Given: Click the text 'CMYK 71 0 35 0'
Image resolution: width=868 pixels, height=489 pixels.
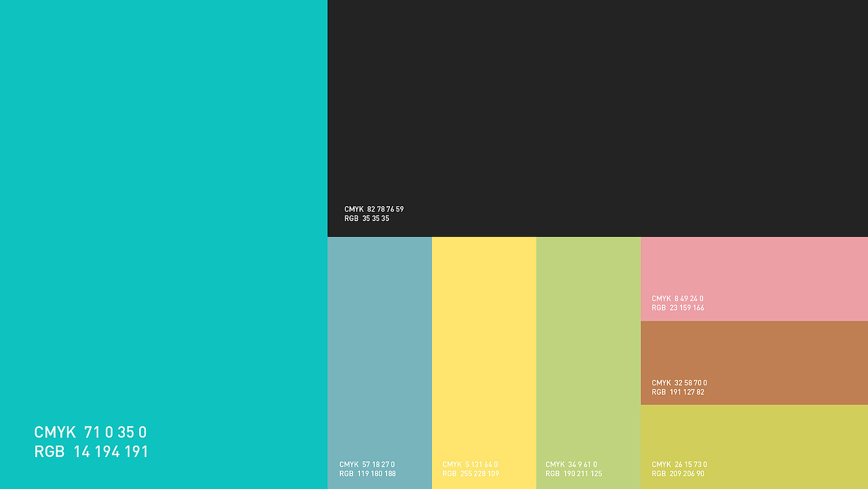Looking at the screenshot, I should pos(90,432).
